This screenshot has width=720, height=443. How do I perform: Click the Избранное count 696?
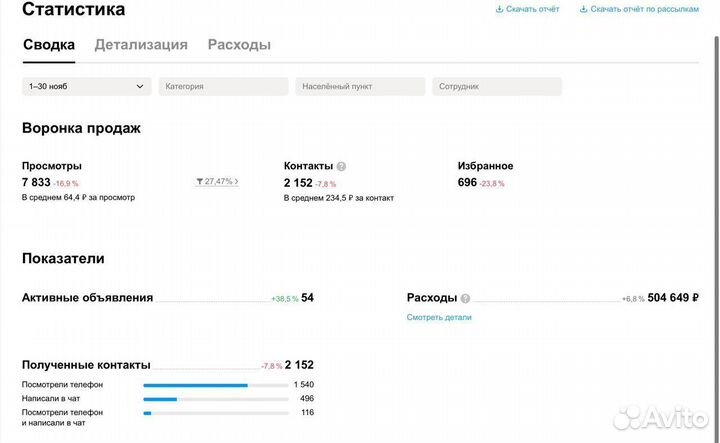(x=467, y=182)
